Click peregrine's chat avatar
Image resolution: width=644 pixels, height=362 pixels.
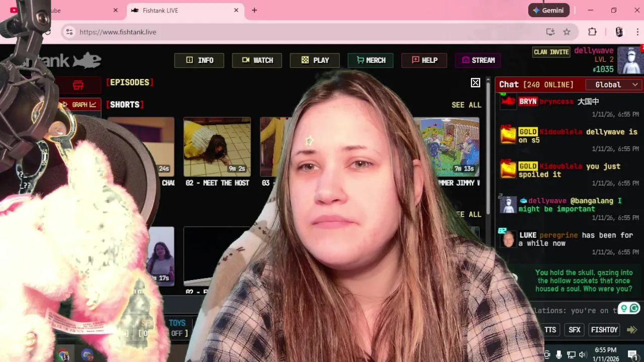(x=508, y=239)
